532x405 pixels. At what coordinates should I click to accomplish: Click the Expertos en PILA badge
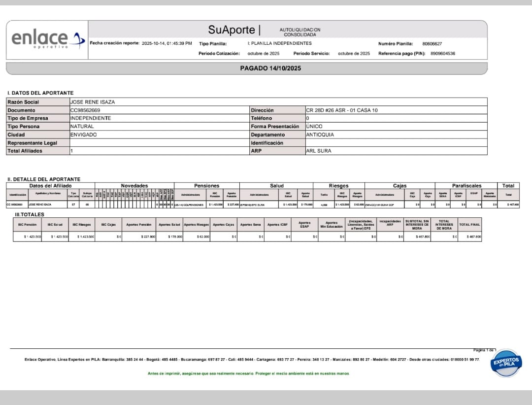click(506, 365)
